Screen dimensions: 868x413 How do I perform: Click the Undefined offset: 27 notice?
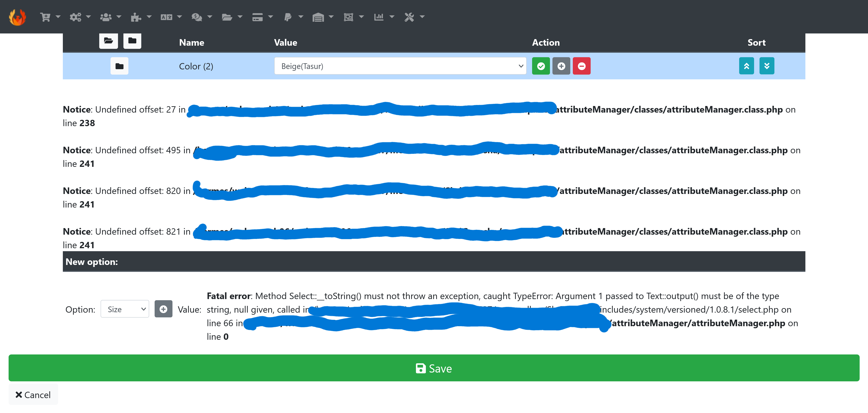point(429,116)
